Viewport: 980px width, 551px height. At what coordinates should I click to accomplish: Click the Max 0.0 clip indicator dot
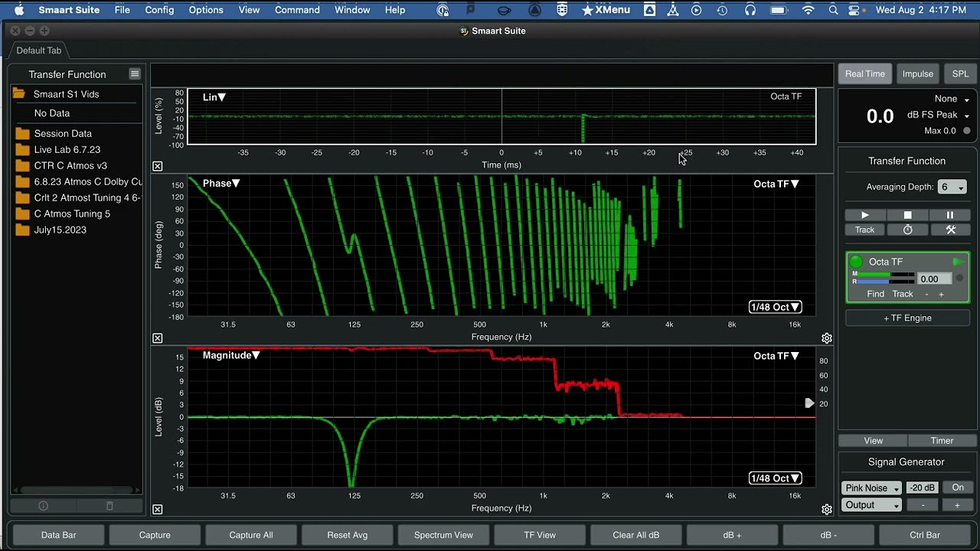click(966, 131)
